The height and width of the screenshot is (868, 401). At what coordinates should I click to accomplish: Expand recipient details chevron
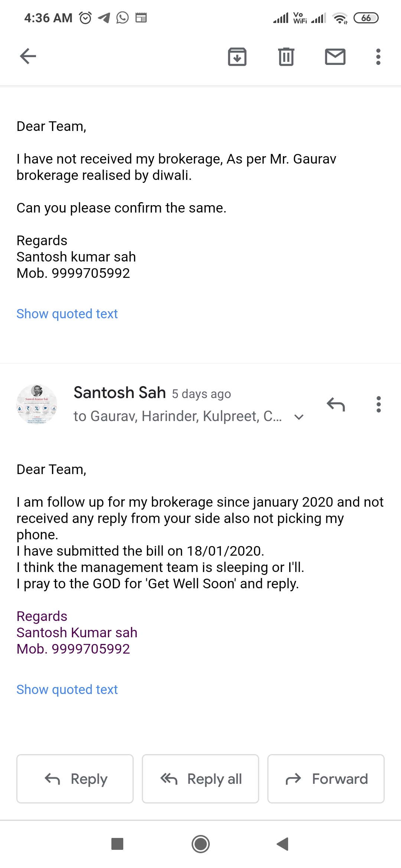[299, 417]
